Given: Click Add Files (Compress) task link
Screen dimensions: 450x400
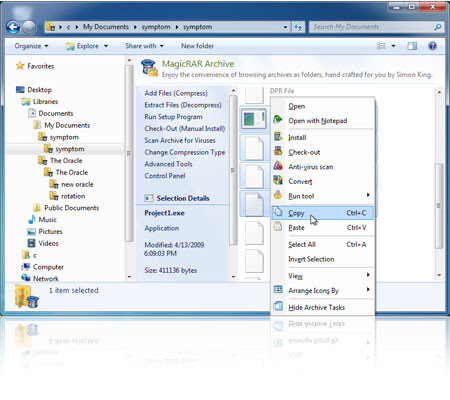Looking at the screenshot, I should (176, 93).
